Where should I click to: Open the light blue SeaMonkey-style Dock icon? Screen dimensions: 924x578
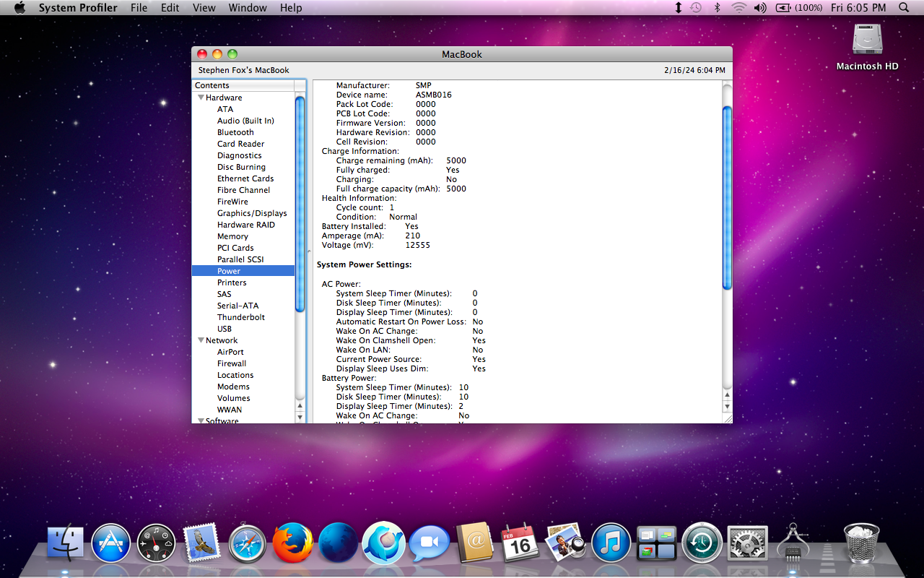click(383, 543)
